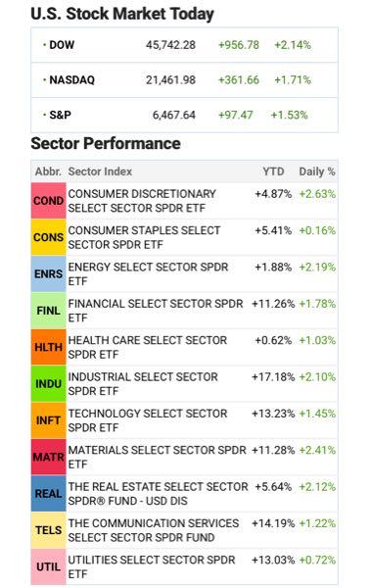Click the COND red sector badge
The width and height of the screenshot is (370, 588).
tap(49, 201)
